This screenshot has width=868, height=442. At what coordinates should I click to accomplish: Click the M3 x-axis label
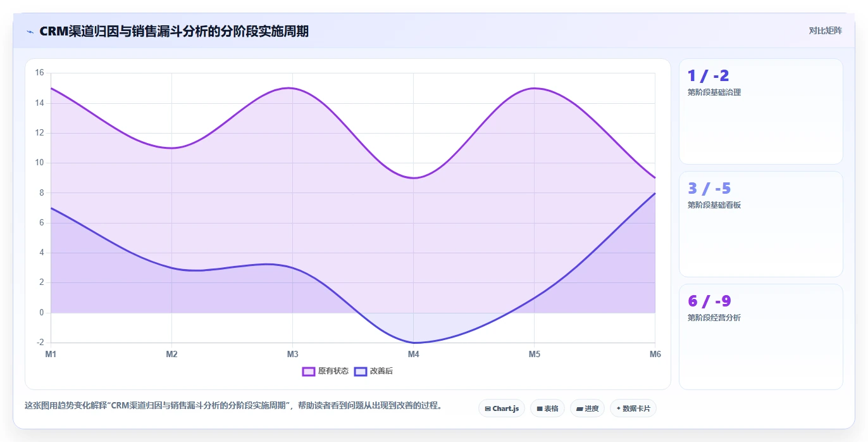(292, 354)
